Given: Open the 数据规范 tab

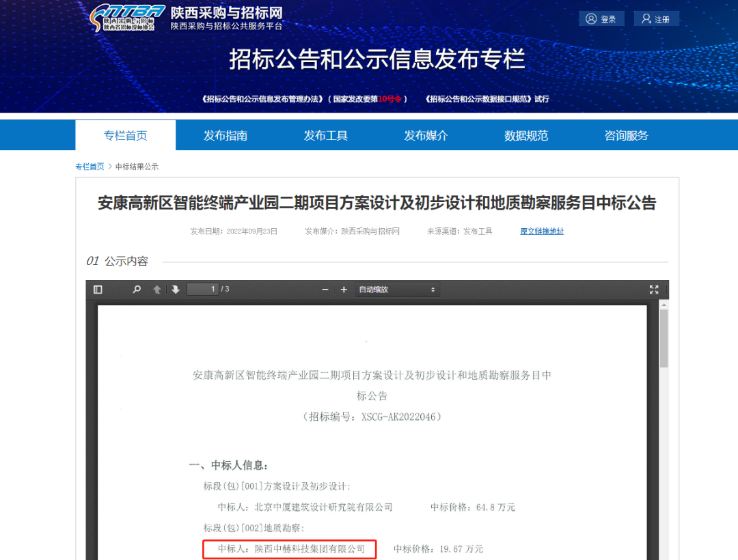Looking at the screenshot, I should pyautogui.click(x=526, y=135).
